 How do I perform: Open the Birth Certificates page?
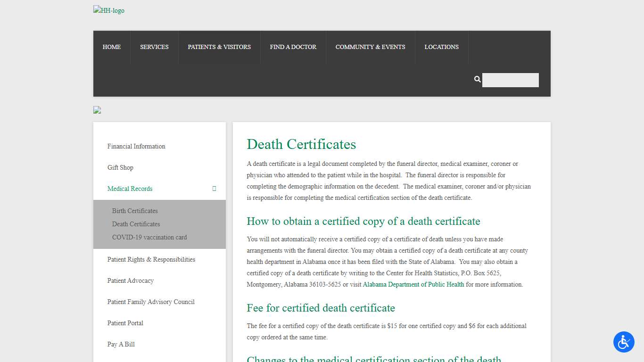pos(135,211)
